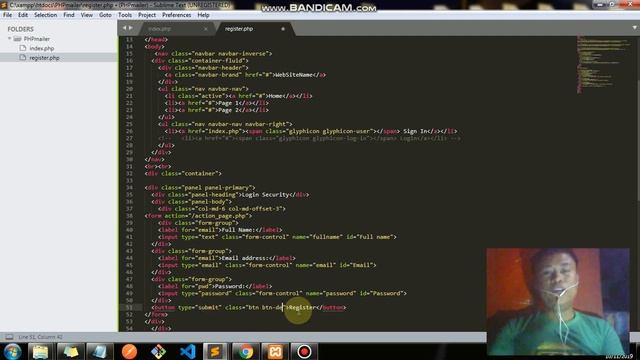Open the Find menu
This screenshot has height=360, width=640.
point(69,15)
